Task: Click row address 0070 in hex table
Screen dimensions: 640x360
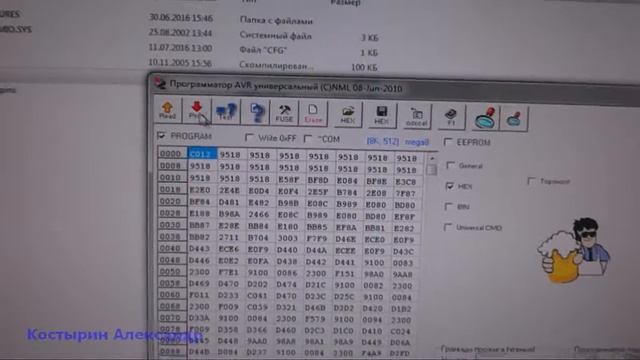Action: tap(171, 317)
